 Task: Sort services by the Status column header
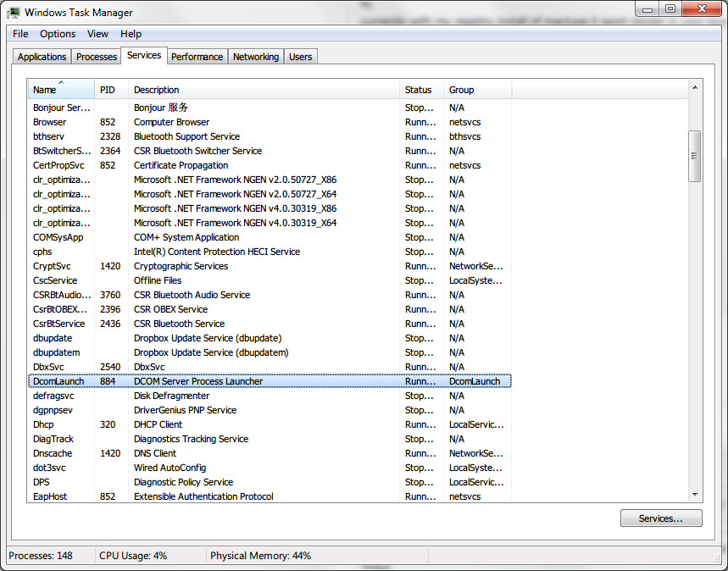click(x=420, y=89)
